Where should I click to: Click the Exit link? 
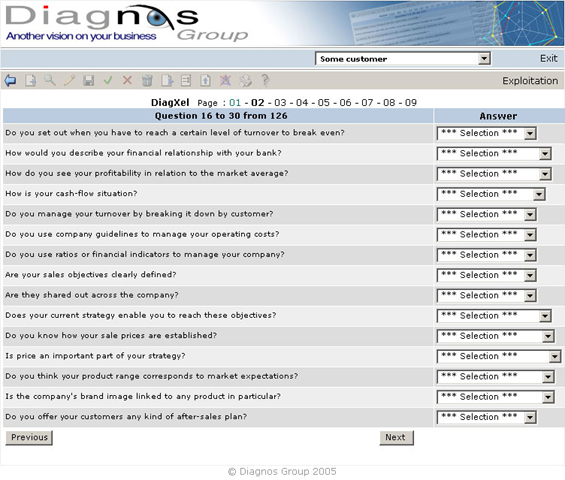[x=548, y=58]
